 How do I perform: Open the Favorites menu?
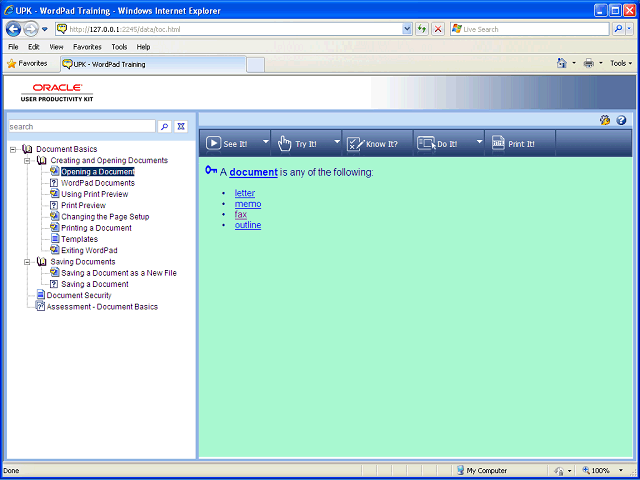point(87,47)
